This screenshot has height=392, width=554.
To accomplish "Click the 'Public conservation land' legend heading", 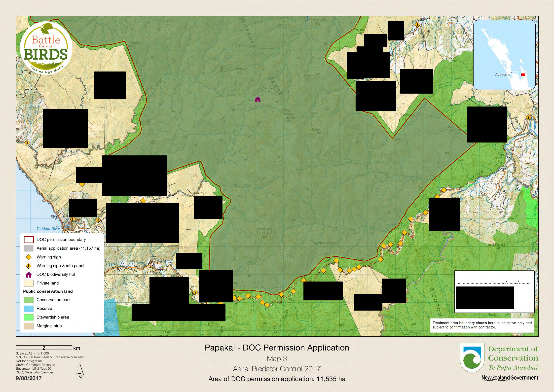I will point(48,291).
